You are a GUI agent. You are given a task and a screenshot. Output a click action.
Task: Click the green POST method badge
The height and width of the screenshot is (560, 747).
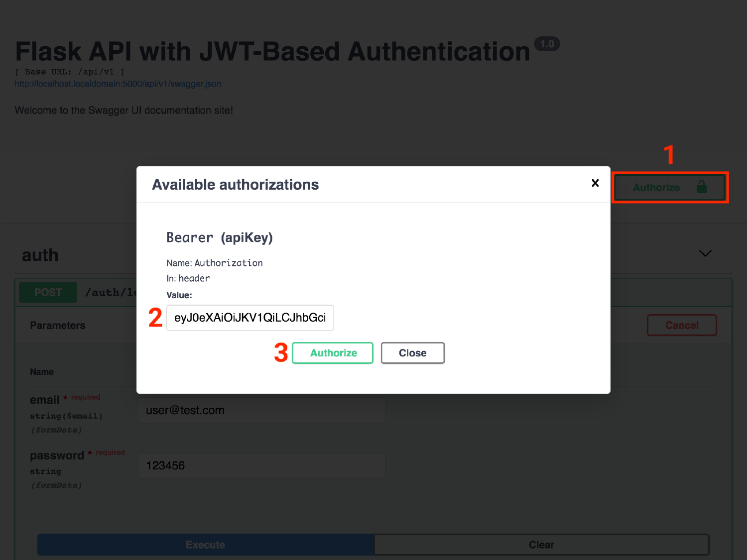[x=48, y=292]
